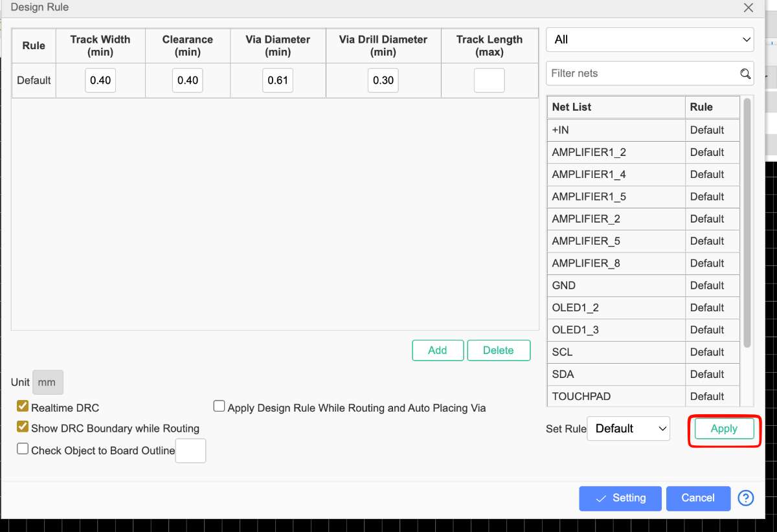
Task: Select the OLED1_2 net
Action: pos(616,307)
